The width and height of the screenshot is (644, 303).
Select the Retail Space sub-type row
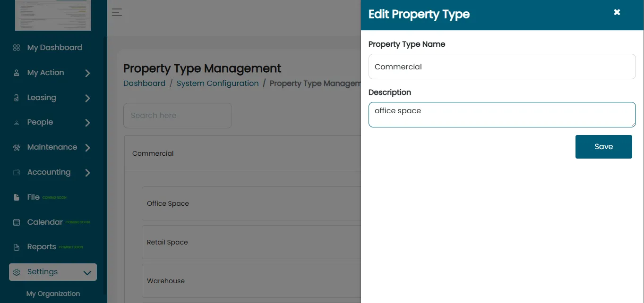251,242
